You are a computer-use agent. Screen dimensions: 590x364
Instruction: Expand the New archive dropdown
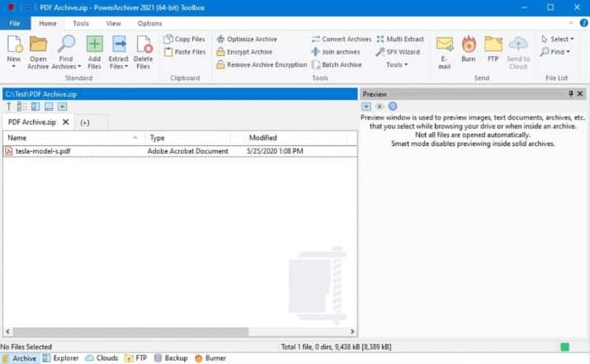[14, 67]
